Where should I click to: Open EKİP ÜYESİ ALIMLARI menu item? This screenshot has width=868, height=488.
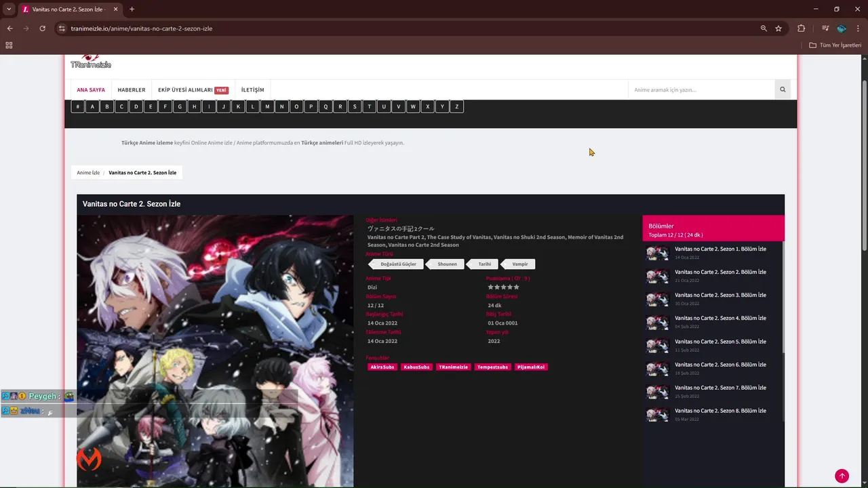point(193,89)
